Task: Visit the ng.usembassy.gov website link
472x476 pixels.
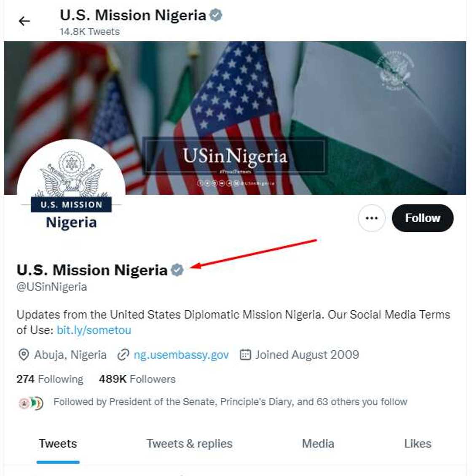Action: pyautogui.click(x=181, y=355)
